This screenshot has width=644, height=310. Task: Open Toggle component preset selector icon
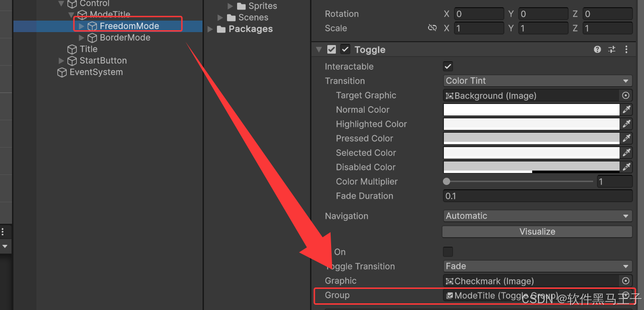coord(612,49)
